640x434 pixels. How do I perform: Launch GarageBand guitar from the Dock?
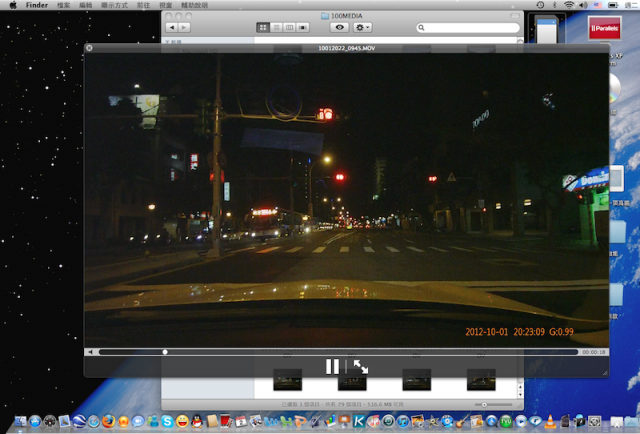[x=462, y=421]
